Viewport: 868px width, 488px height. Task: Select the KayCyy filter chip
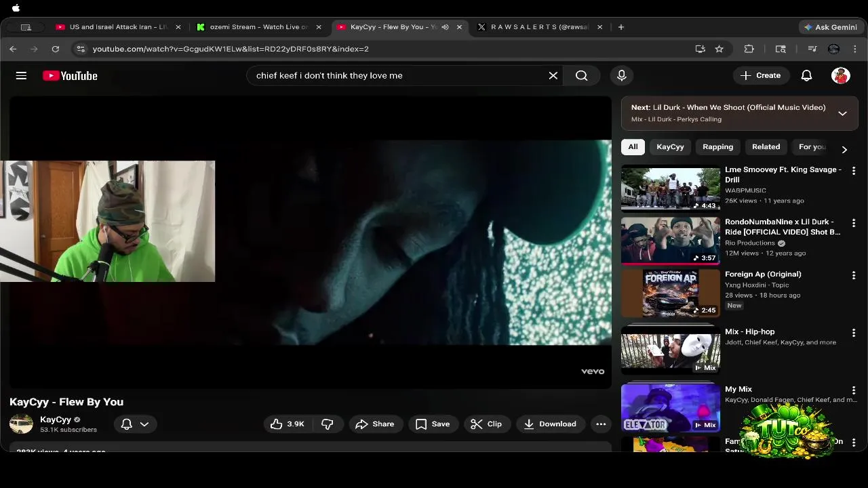point(670,146)
